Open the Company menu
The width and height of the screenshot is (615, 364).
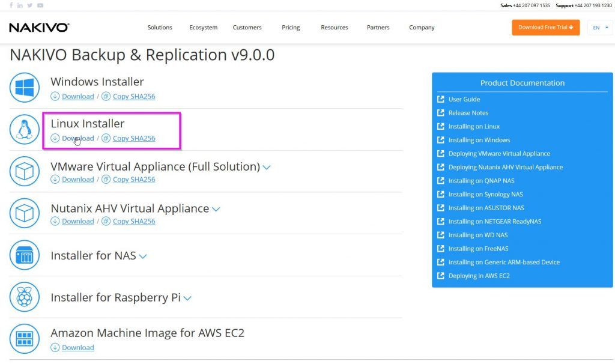point(422,28)
